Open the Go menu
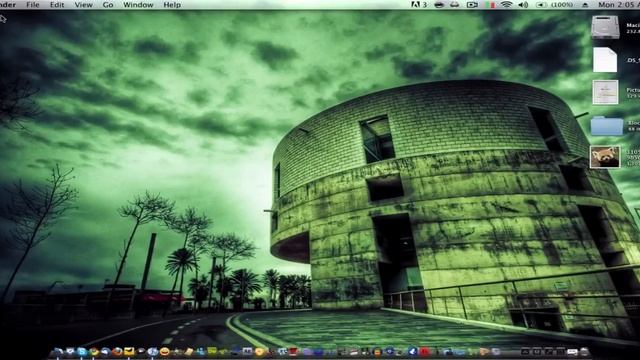The height and width of the screenshot is (360, 640). click(108, 5)
